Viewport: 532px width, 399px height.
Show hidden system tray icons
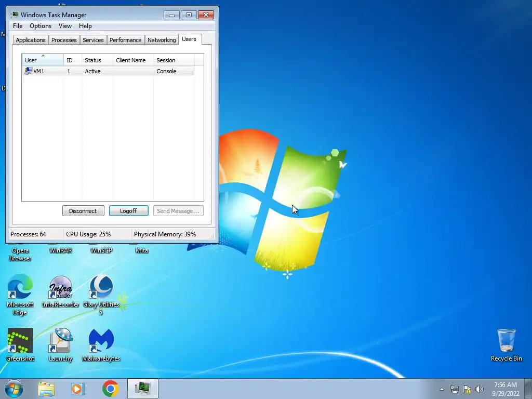tap(442, 389)
